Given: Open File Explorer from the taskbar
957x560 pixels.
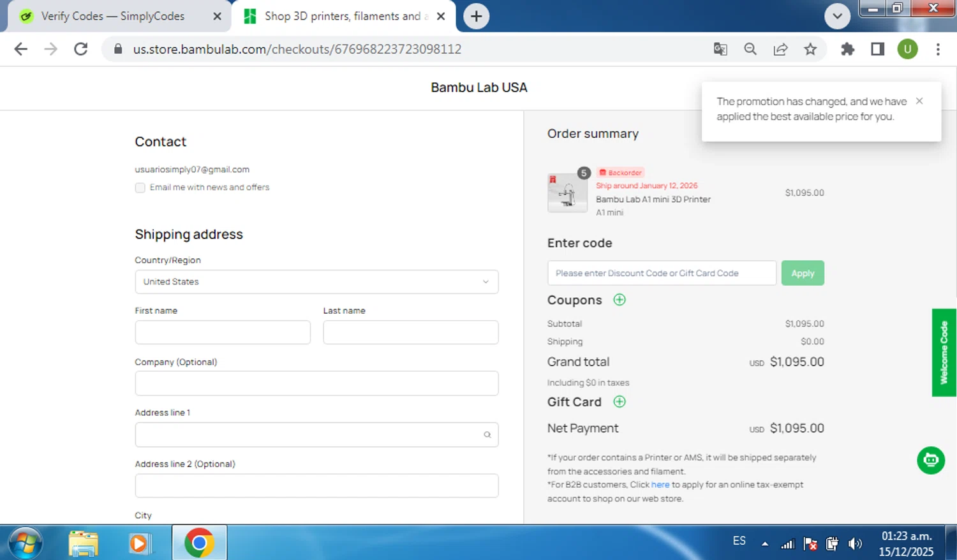Looking at the screenshot, I should click(84, 543).
